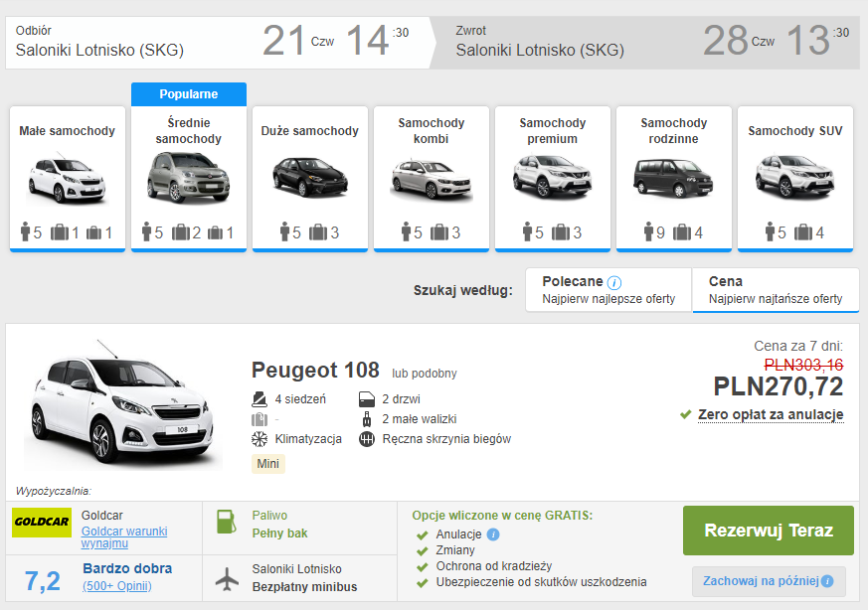
Task: Click the seat icon beside 4 siedzeń
Action: click(x=260, y=398)
